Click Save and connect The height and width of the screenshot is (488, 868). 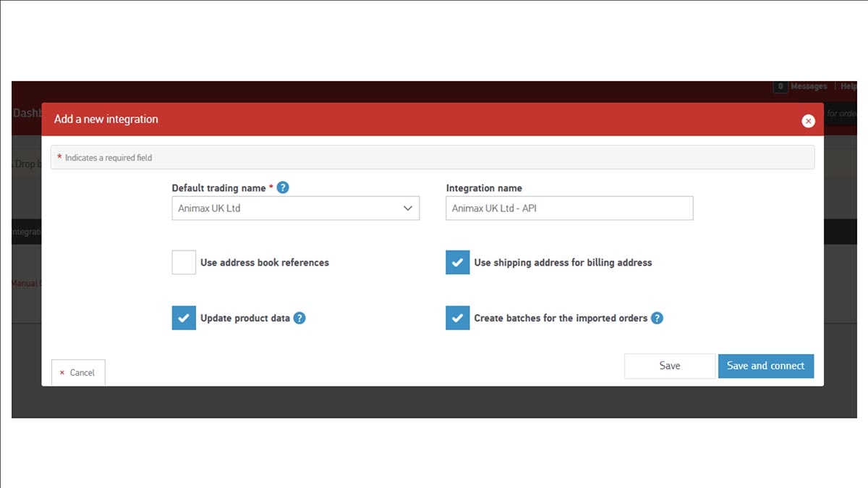[765, 366]
